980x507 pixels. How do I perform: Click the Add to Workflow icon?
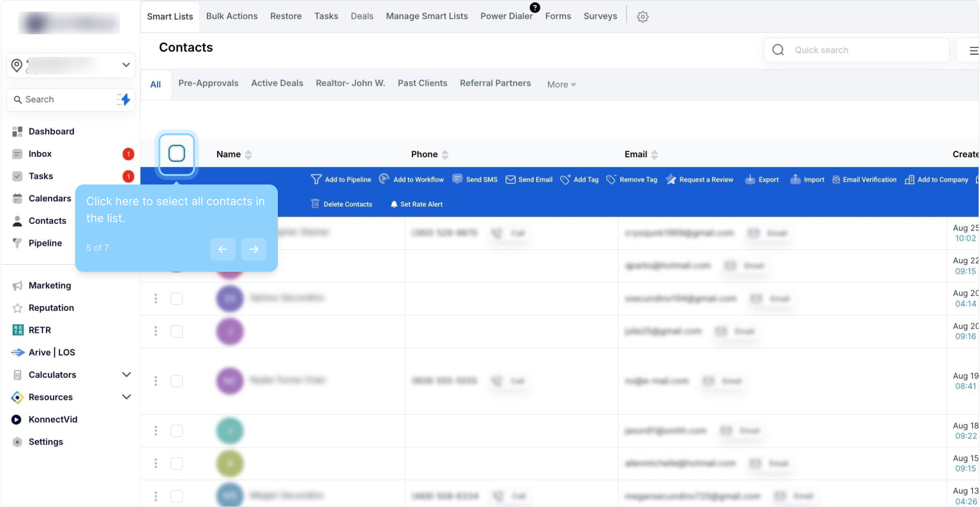tap(384, 179)
